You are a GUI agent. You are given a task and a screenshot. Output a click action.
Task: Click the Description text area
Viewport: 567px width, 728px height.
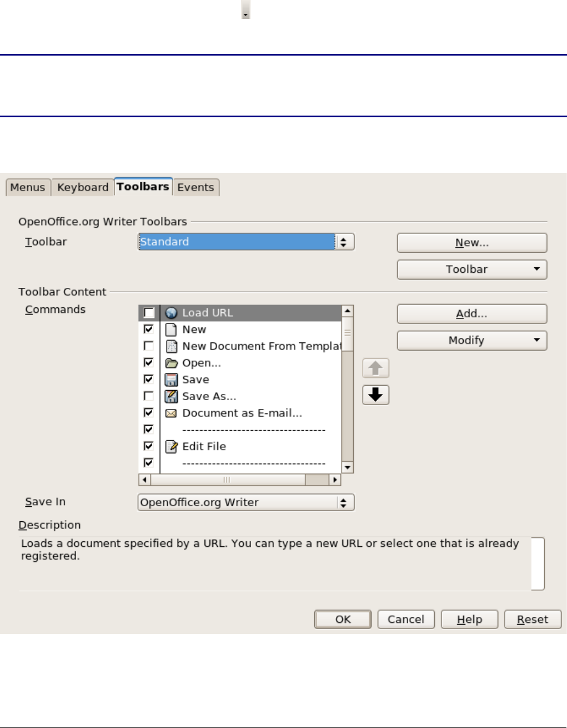(x=282, y=563)
